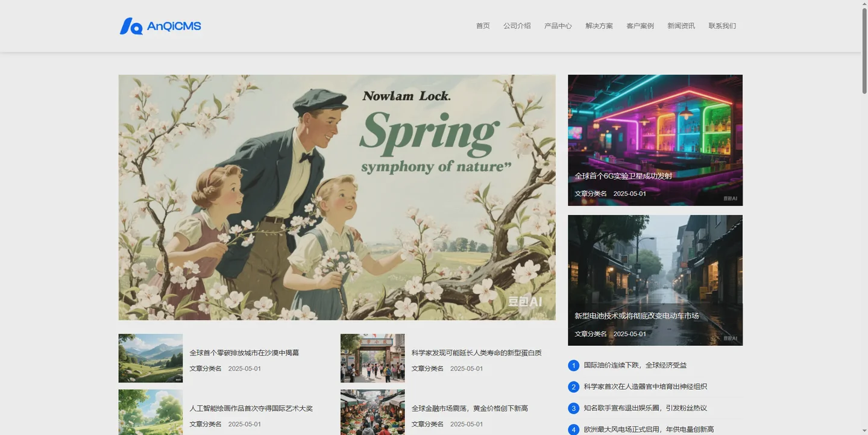This screenshot has width=868, height=435.
Task: Open the Spring symphony of nature banner
Action: pos(337,197)
